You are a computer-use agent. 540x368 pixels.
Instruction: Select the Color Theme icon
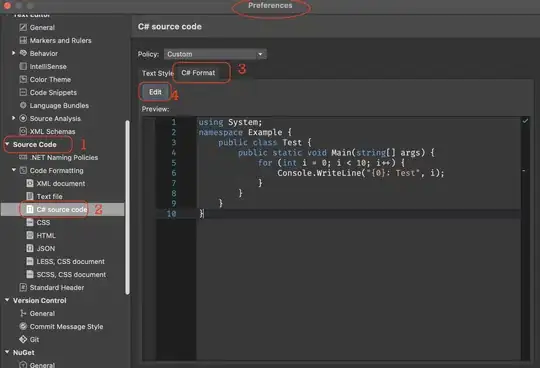pos(23,79)
